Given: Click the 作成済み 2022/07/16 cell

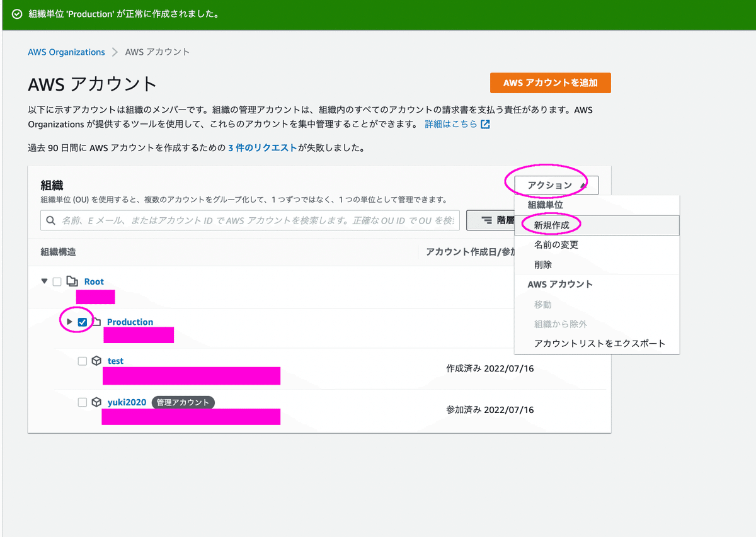Looking at the screenshot, I should (490, 368).
